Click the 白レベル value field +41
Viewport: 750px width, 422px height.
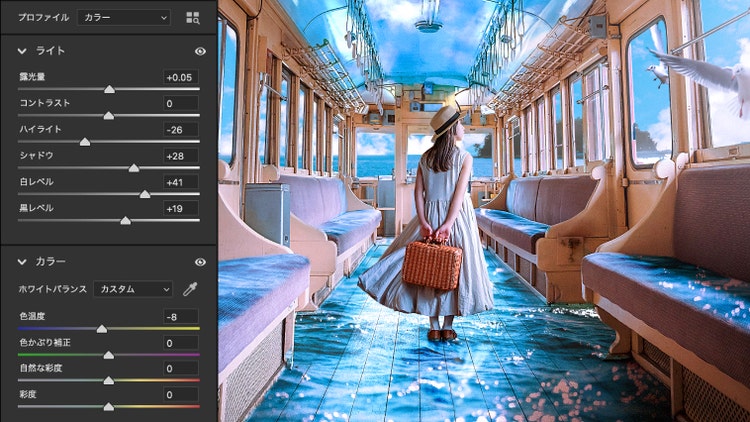[x=180, y=182]
